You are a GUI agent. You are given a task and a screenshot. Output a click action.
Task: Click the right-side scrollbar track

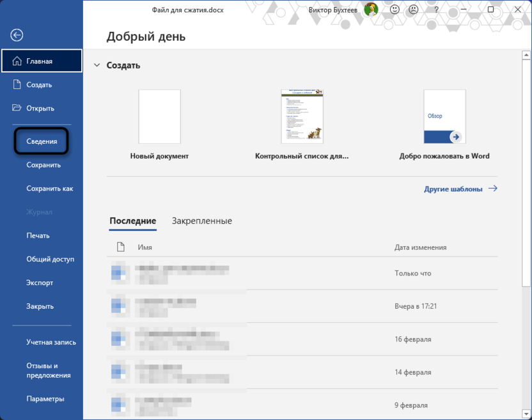(x=527, y=256)
